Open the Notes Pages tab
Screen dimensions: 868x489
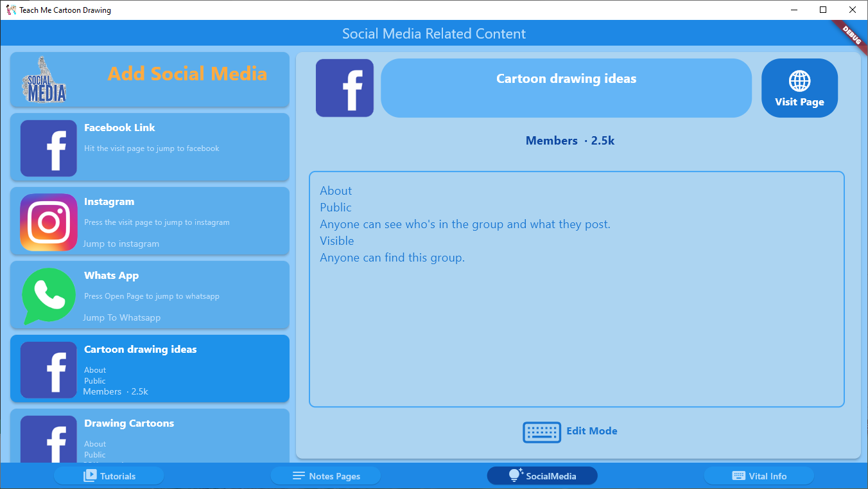tap(325, 476)
